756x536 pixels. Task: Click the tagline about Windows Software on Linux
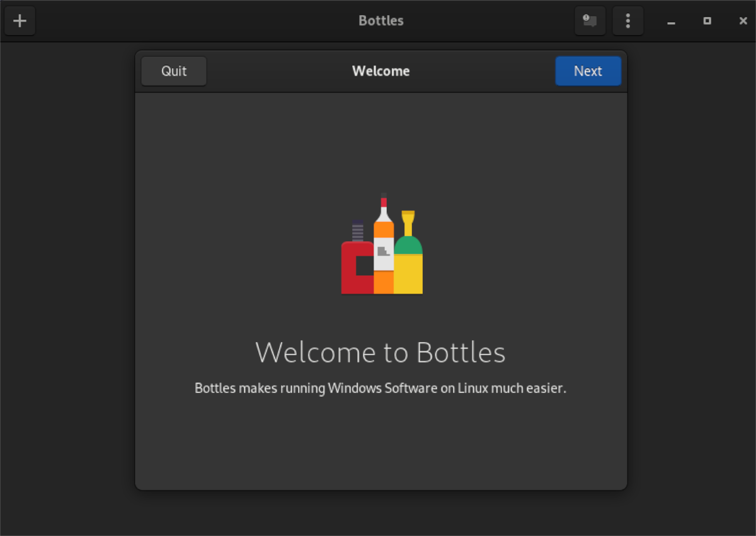tap(381, 388)
